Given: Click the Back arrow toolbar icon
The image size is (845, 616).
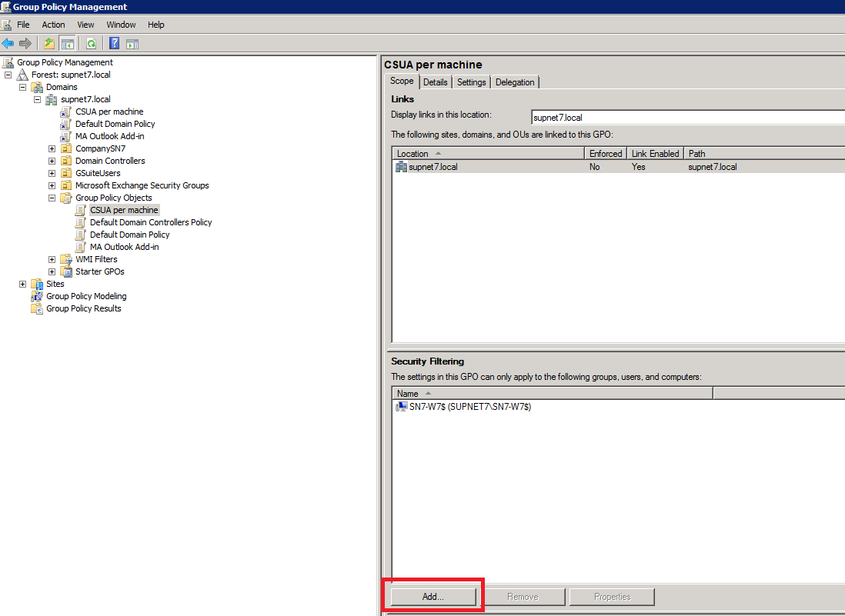Looking at the screenshot, I should [8, 43].
